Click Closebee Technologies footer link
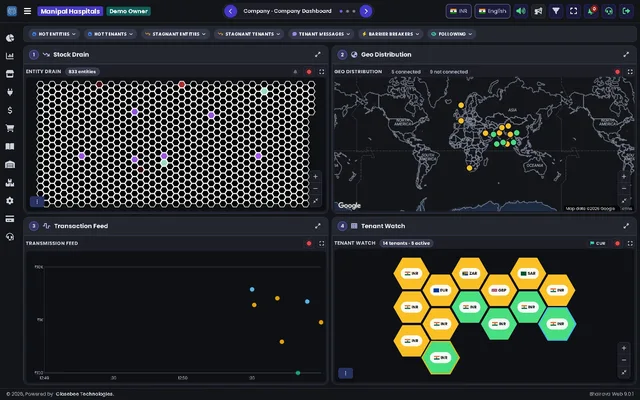The width and height of the screenshot is (640, 400). 84,394
